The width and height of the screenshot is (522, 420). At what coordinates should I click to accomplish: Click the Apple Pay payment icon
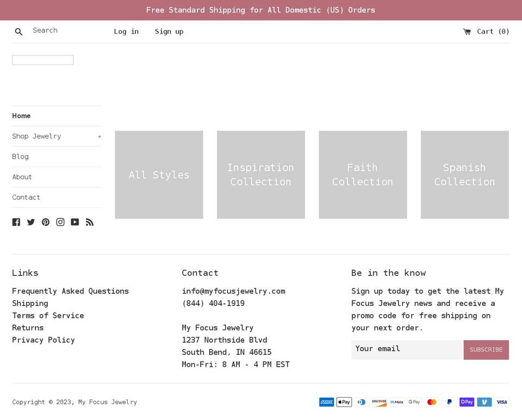(344, 402)
